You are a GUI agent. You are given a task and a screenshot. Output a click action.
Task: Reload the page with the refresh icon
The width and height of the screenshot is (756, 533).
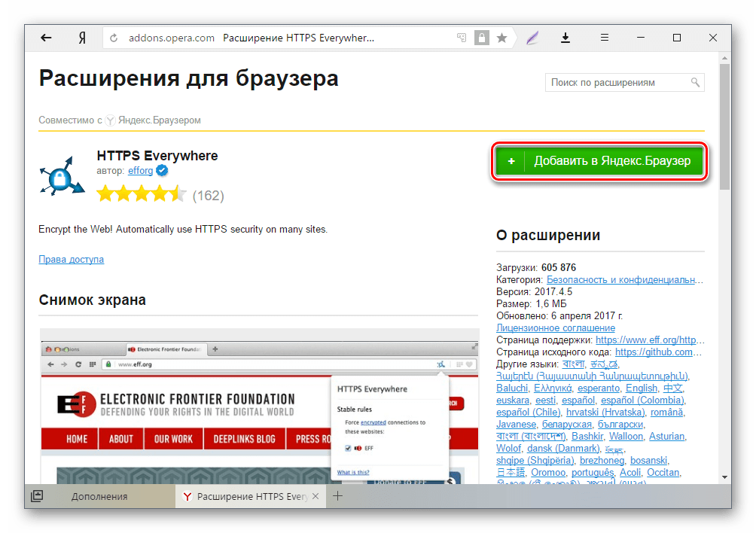pyautogui.click(x=114, y=38)
